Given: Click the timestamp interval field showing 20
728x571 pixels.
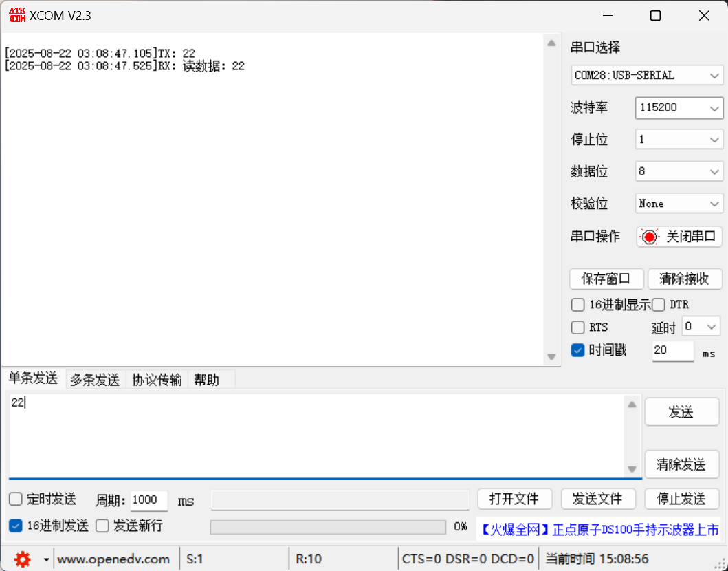Looking at the screenshot, I should click(x=673, y=351).
